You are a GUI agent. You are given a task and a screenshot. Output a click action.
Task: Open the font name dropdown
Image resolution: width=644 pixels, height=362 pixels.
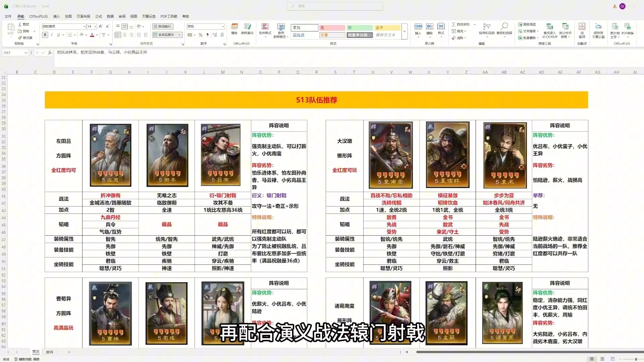point(84,26)
